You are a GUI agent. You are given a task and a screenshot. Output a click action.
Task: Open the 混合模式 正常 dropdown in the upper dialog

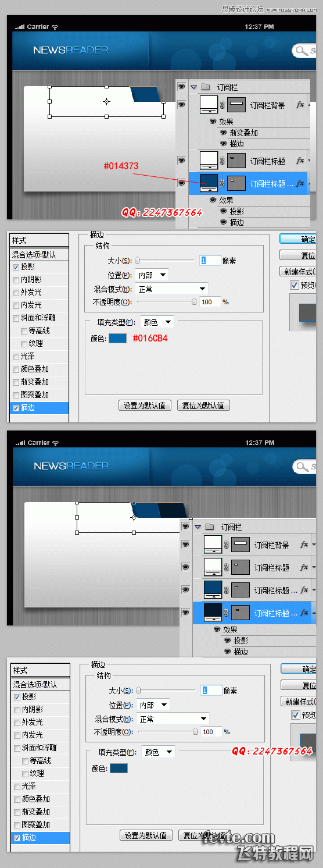tap(172, 289)
